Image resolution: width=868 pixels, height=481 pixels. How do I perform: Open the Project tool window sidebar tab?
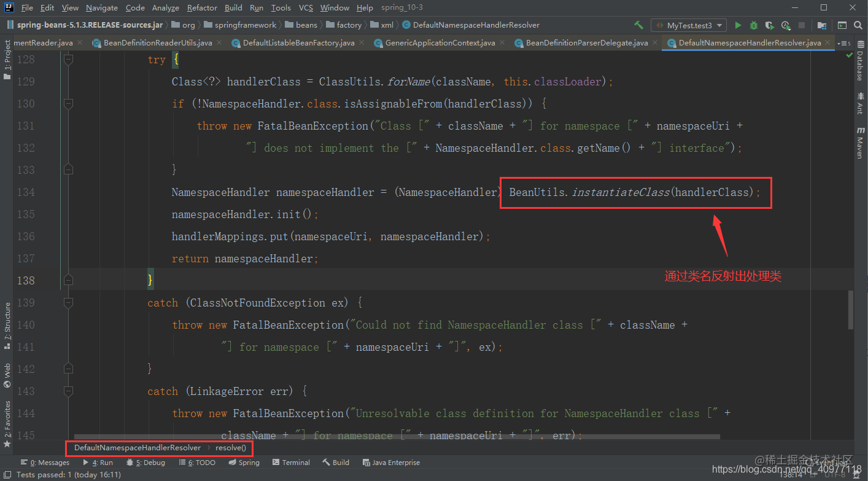[7, 61]
